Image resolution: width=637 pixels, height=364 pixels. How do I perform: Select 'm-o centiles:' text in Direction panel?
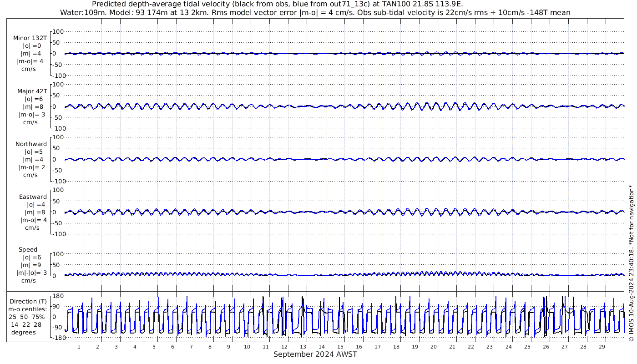(27, 309)
